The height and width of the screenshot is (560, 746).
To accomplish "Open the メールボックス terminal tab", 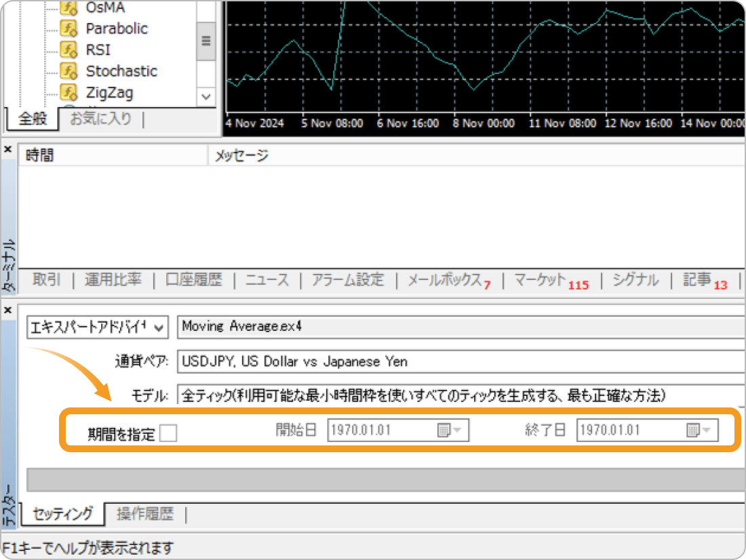I will coord(449,280).
